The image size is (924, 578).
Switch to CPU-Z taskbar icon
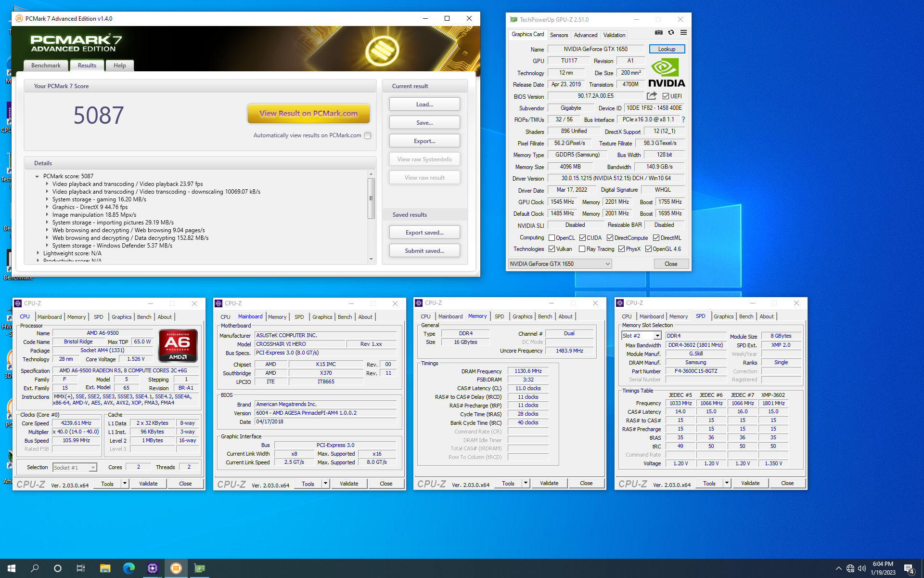pos(153,568)
